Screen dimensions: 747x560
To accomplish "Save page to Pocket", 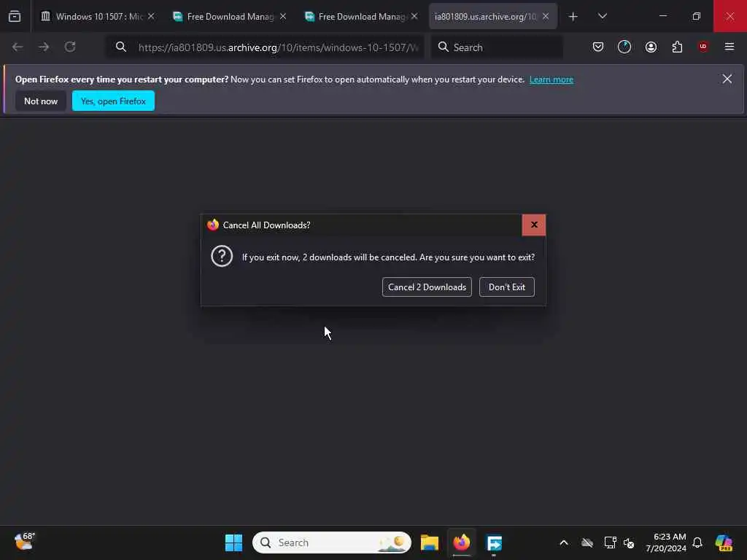I will click(x=598, y=47).
